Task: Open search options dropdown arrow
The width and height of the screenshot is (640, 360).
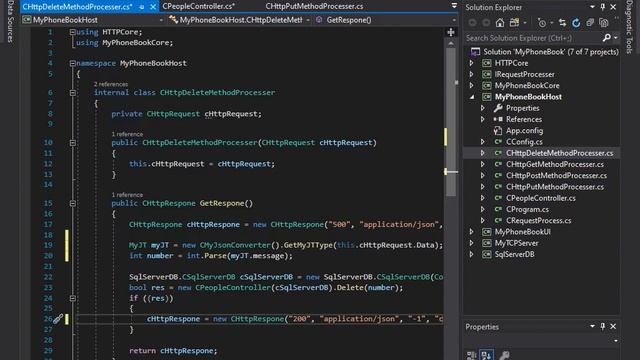Action: click(616, 38)
